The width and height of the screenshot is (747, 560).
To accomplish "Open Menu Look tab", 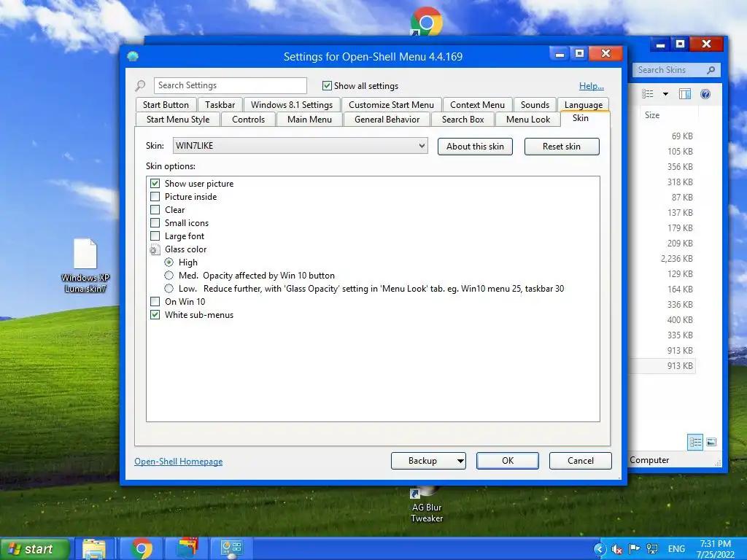I will 528,120.
